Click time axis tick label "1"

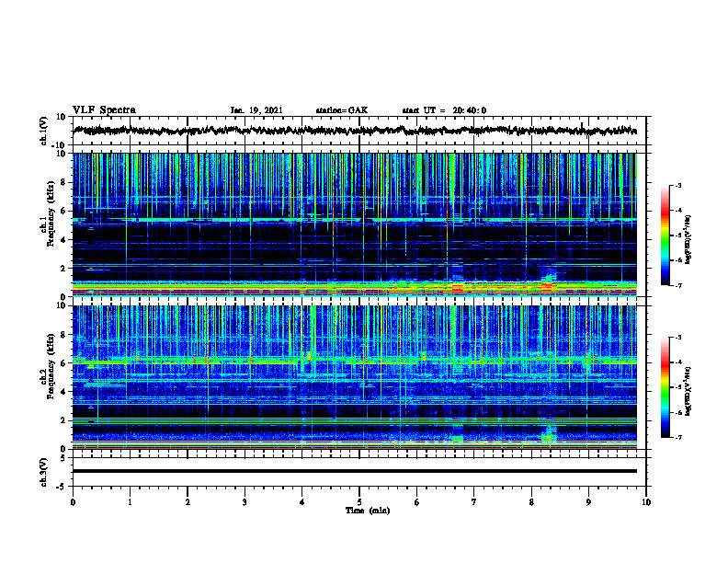point(130,502)
